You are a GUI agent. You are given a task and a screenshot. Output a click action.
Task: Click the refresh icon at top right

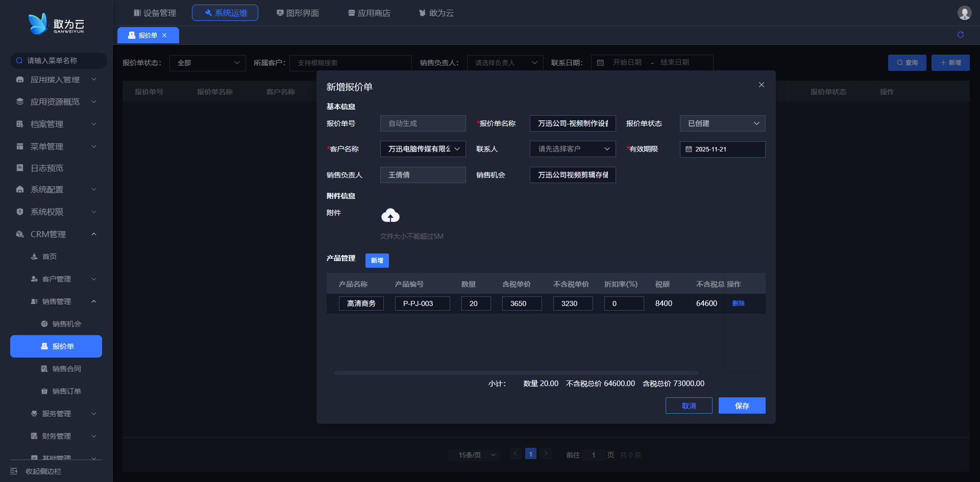click(x=961, y=35)
